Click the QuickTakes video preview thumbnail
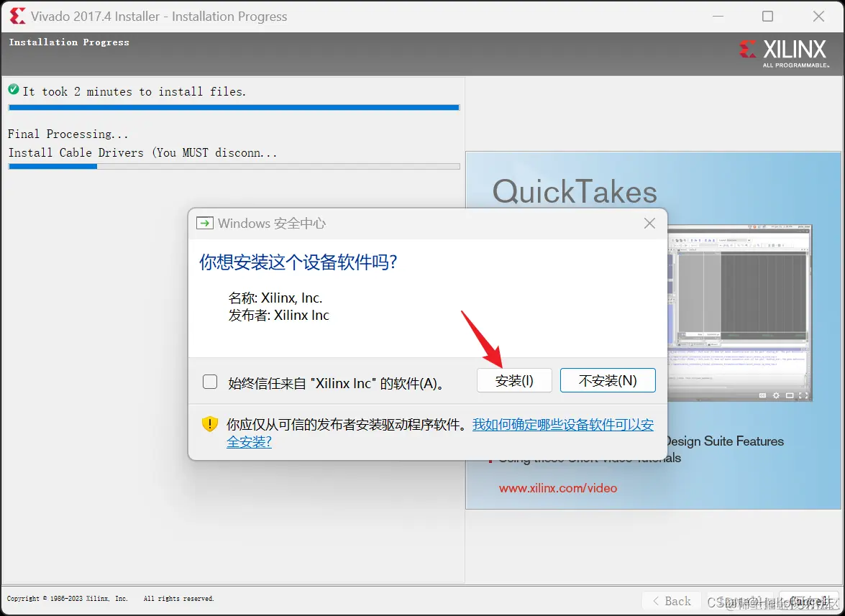 click(x=739, y=313)
